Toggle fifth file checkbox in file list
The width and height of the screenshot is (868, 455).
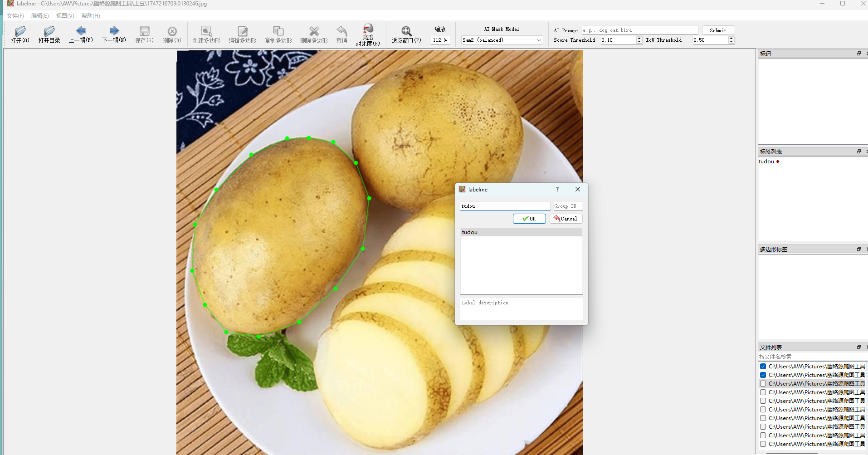pos(763,401)
